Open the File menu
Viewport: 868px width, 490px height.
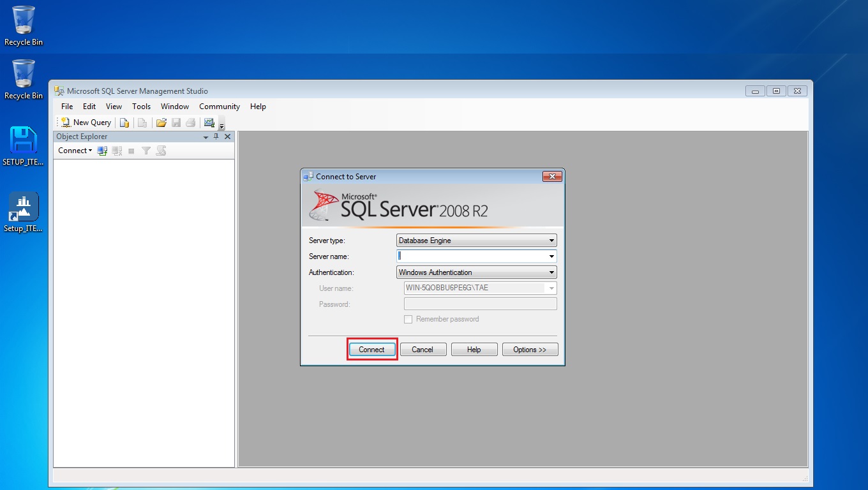pos(67,107)
